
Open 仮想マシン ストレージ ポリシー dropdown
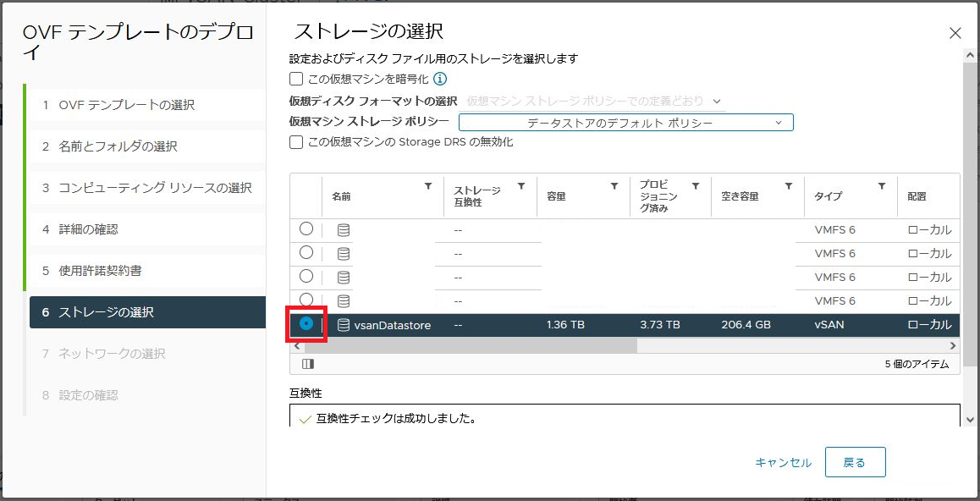point(625,123)
